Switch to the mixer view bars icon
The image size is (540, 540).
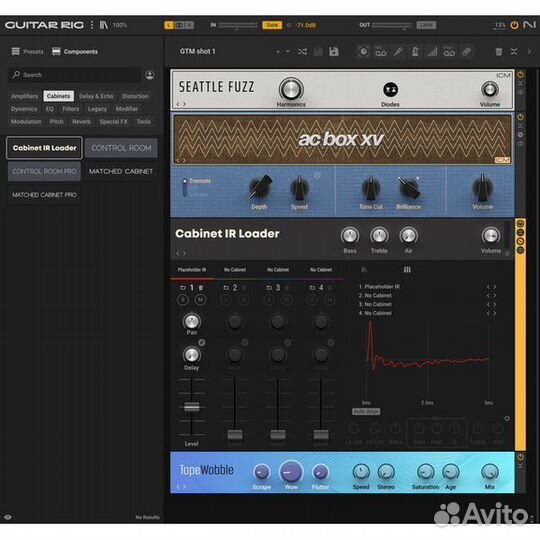point(407,270)
